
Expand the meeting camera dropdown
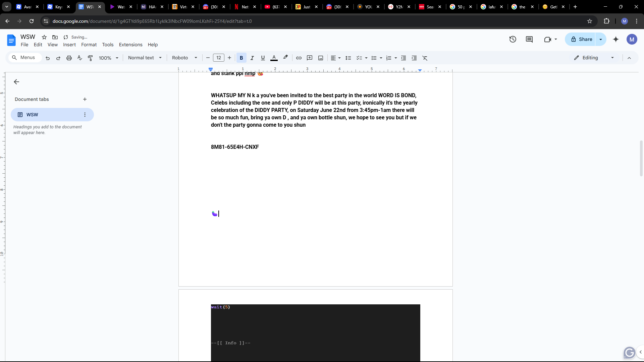pyautogui.click(x=556, y=39)
